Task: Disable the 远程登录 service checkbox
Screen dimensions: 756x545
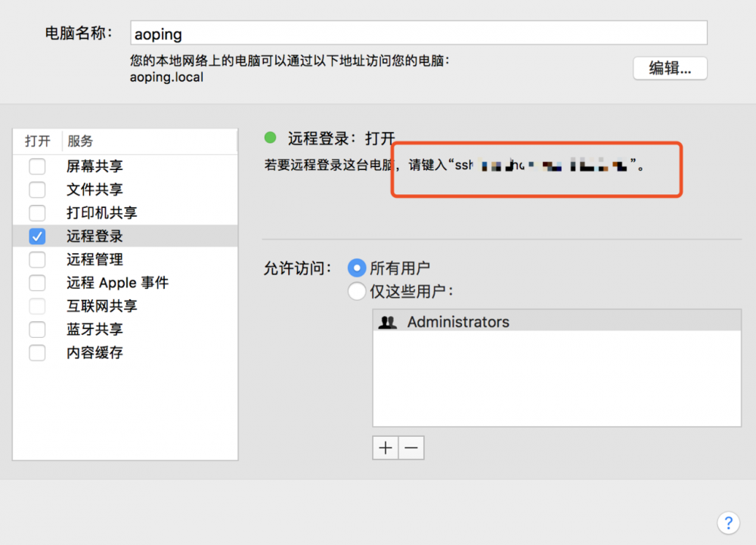Action: (37, 236)
